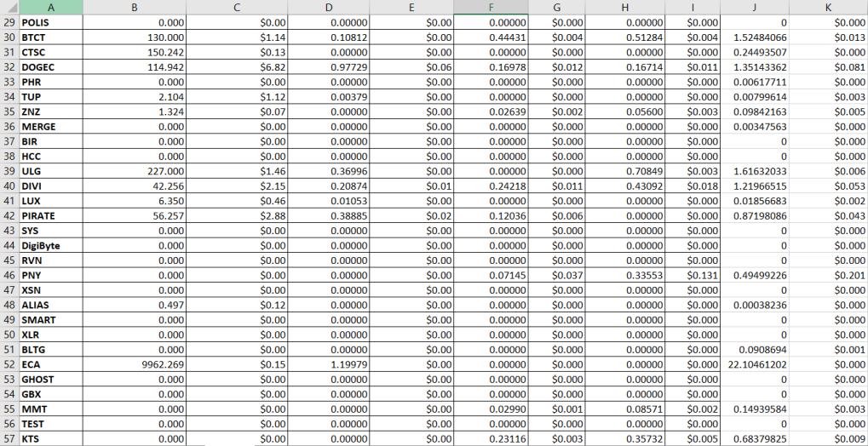Select the KTS cell

[51, 439]
